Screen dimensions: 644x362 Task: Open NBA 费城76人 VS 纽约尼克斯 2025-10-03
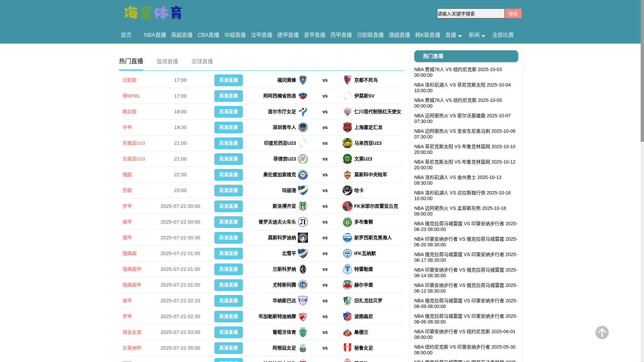click(x=458, y=72)
